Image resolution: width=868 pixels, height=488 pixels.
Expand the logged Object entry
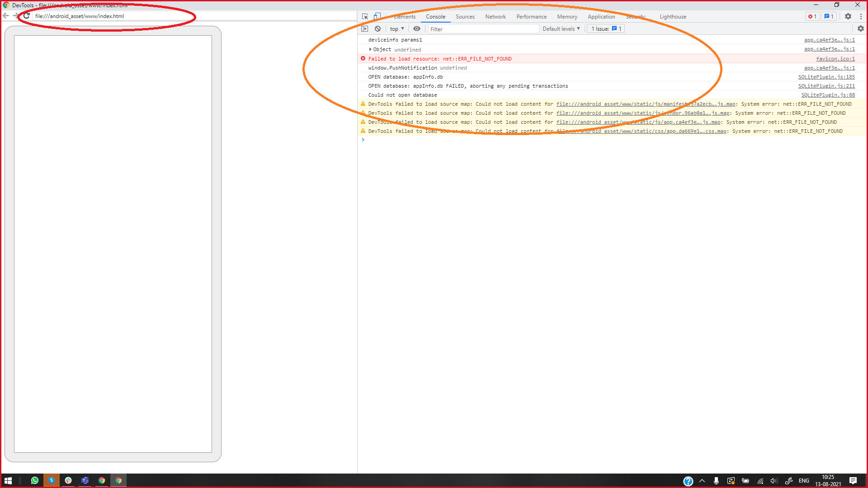click(x=370, y=49)
